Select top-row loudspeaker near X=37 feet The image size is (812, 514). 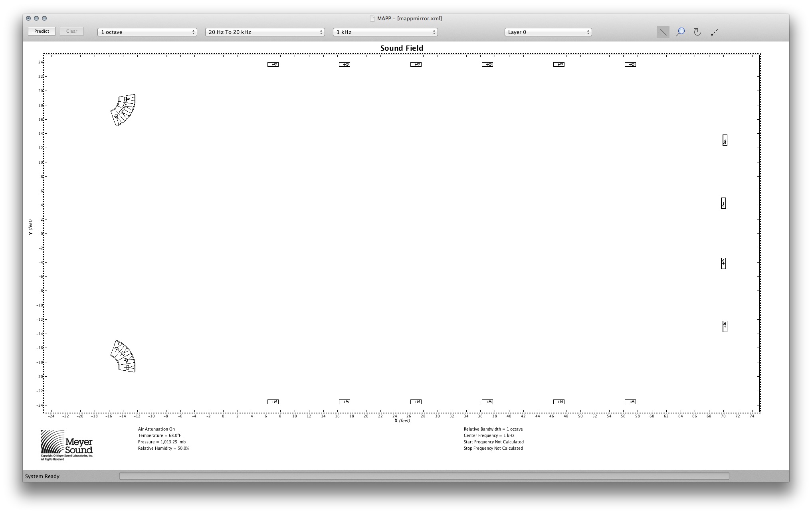tap(487, 65)
